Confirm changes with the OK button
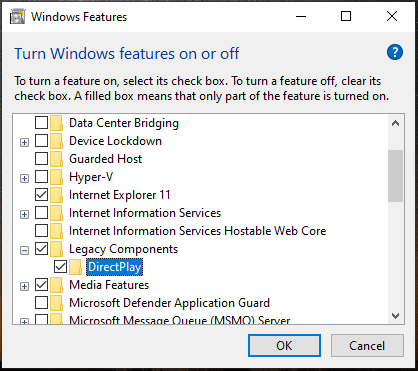The height and width of the screenshot is (371, 418). [x=284, y=346]
